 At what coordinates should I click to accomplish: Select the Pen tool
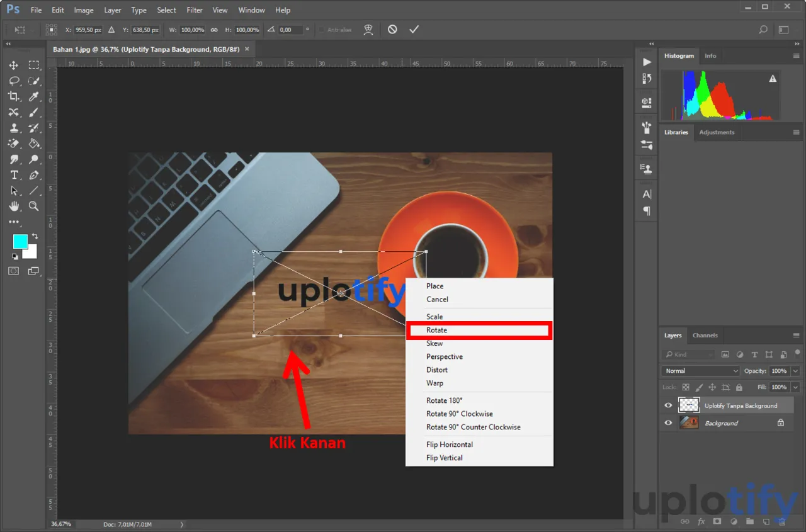(34, 175)
